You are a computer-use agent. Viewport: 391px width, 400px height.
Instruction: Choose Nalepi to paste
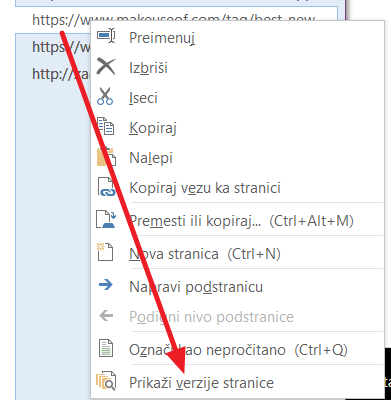click(237, 158)
